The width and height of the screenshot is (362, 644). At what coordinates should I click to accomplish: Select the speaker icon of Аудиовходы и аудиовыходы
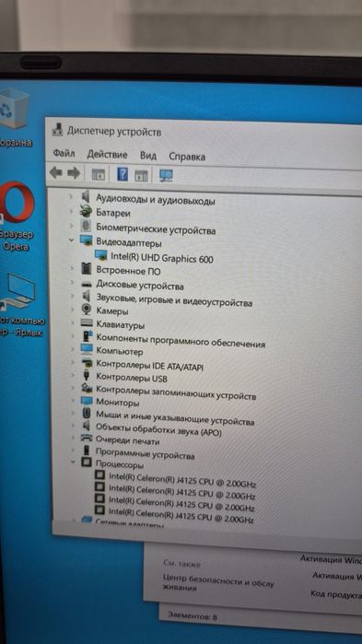[x=86, y=197]
